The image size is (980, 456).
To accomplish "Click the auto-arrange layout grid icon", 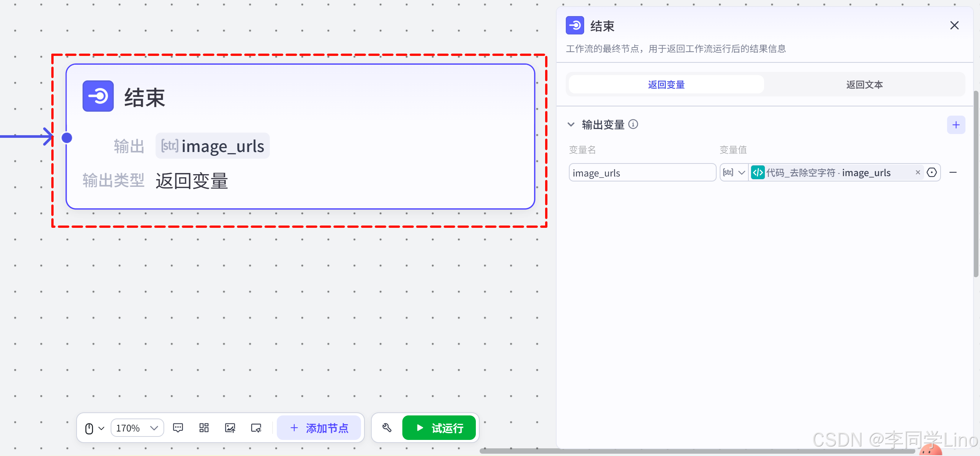I will tap(204, 428).
